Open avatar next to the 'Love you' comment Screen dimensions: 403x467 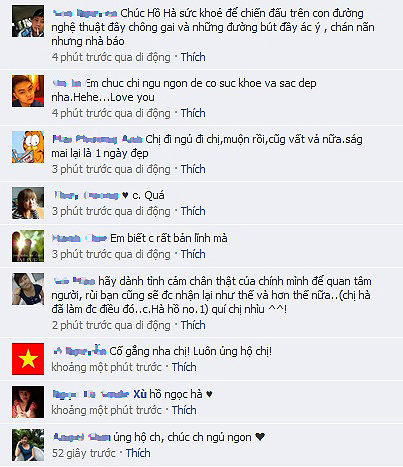[28, 91]
